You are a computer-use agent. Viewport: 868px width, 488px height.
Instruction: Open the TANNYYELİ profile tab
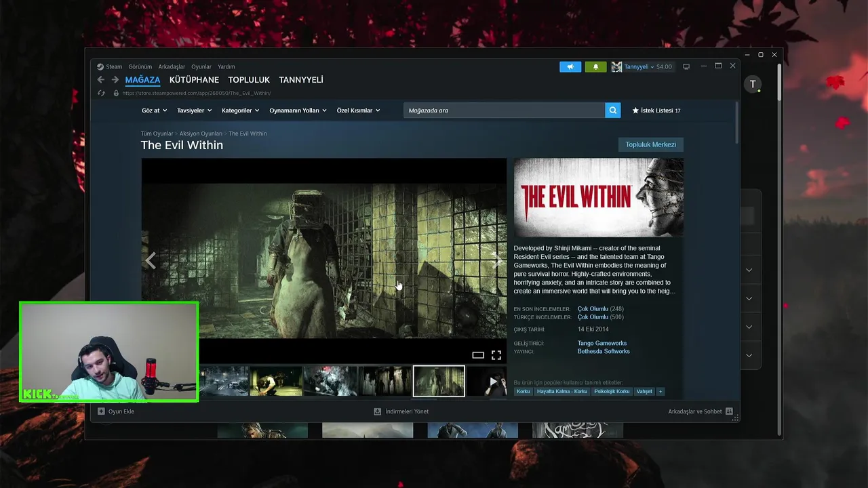point(301,80)
